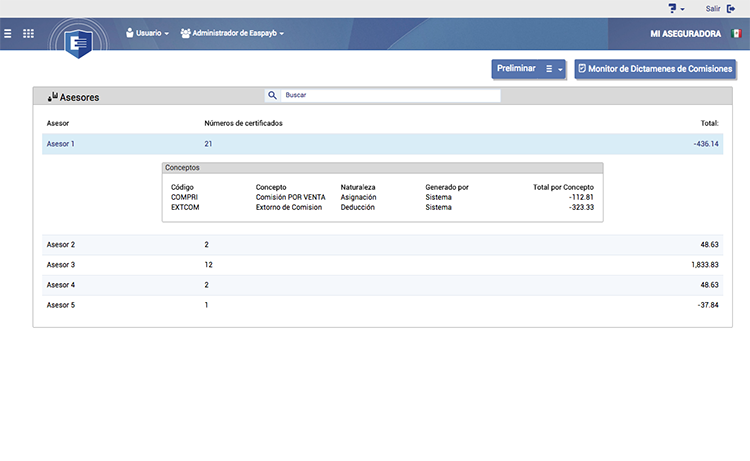Expand the Asesor 4 row
The image size is (750, 461).
tap(382, 285)
